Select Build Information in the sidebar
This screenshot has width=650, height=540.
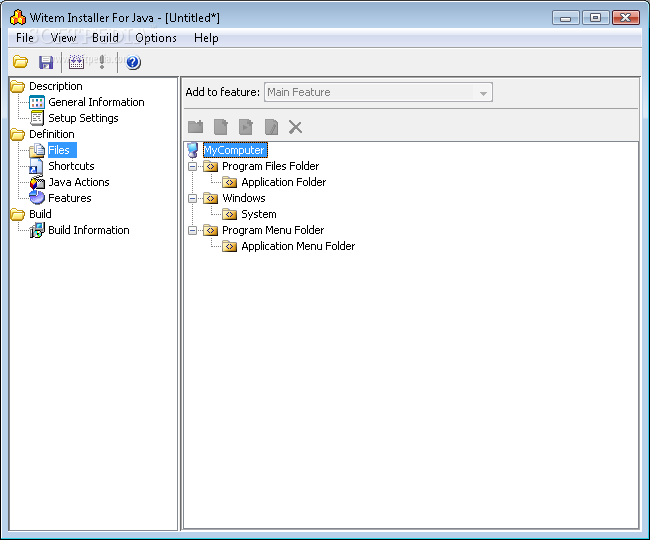(x=89, y=230)
